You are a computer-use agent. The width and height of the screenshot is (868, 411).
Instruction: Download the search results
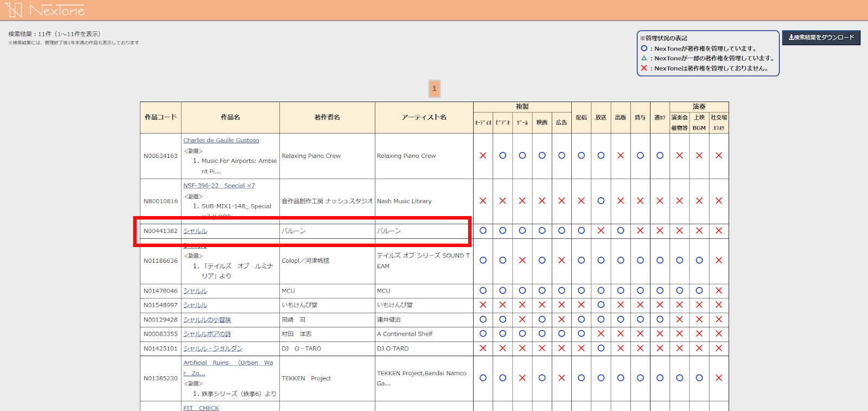pos(821,37)
